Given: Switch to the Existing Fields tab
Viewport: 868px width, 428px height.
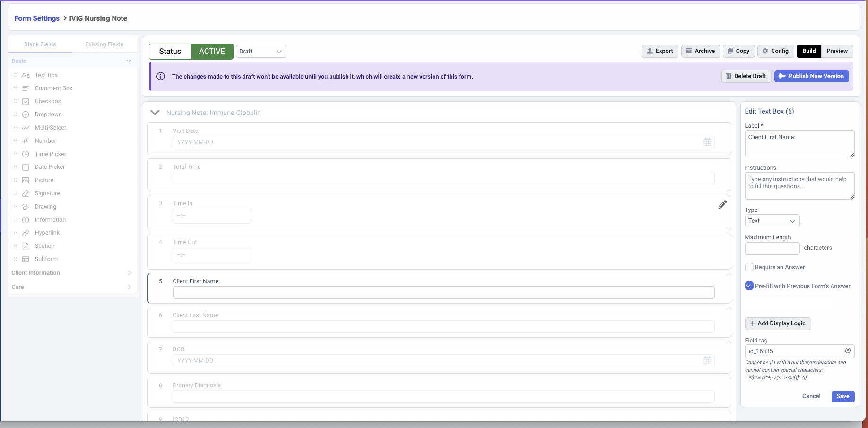Looking at the screenshot, I should coord(104,44).
